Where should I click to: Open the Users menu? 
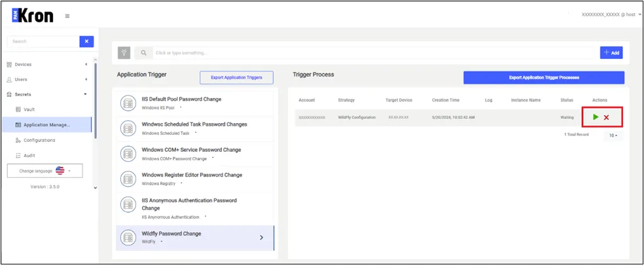coord(47,79)
